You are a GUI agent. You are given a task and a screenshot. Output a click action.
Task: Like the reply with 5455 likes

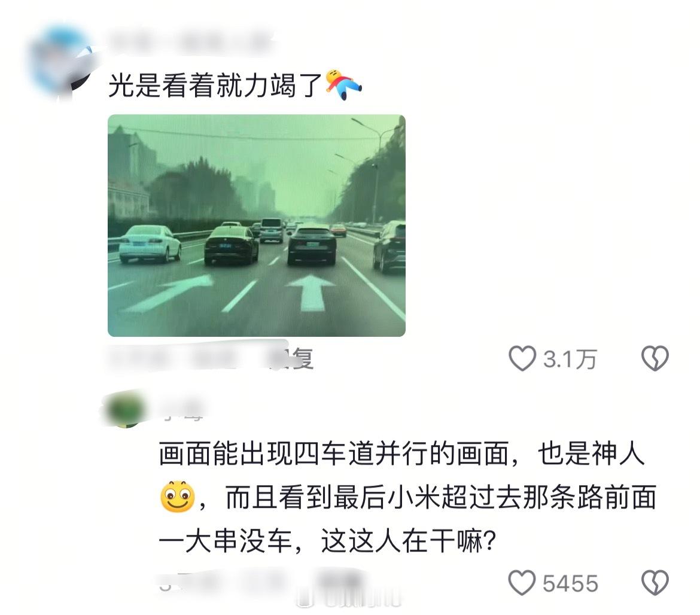pyautogui.click(x=522, y=583)
